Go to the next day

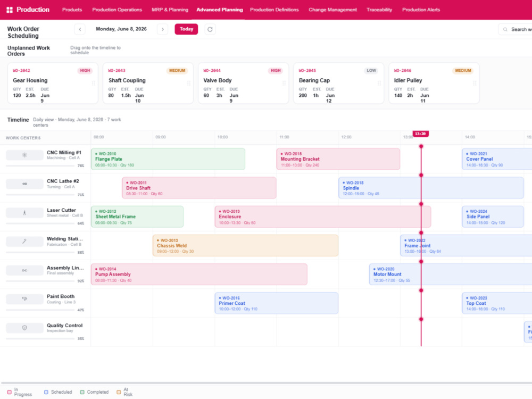tap(162, 29)
